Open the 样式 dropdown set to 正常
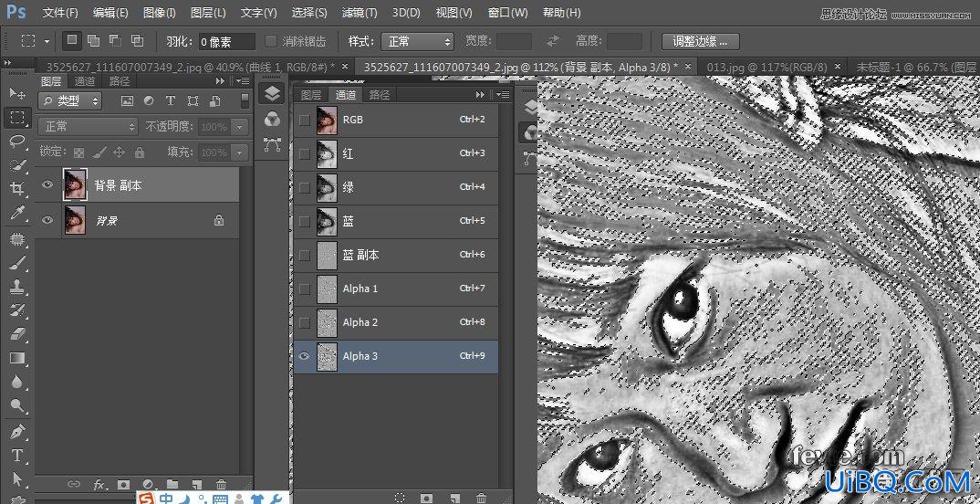The width and height of the screenshot is (980, 504). [418, 41]
